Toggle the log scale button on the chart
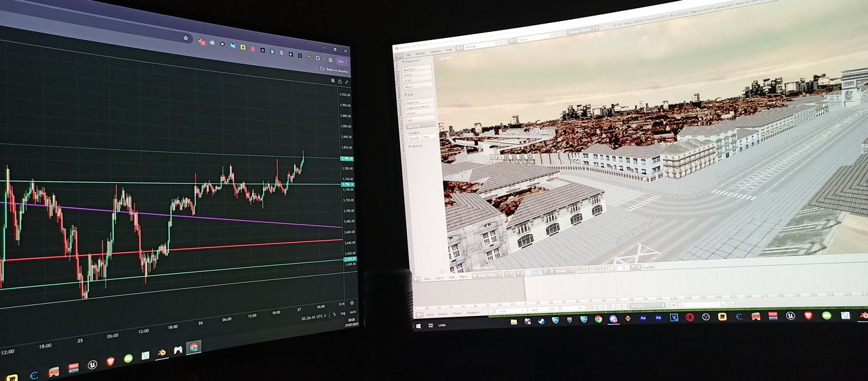Screen dimensions: 868x381 pos(343,313)
